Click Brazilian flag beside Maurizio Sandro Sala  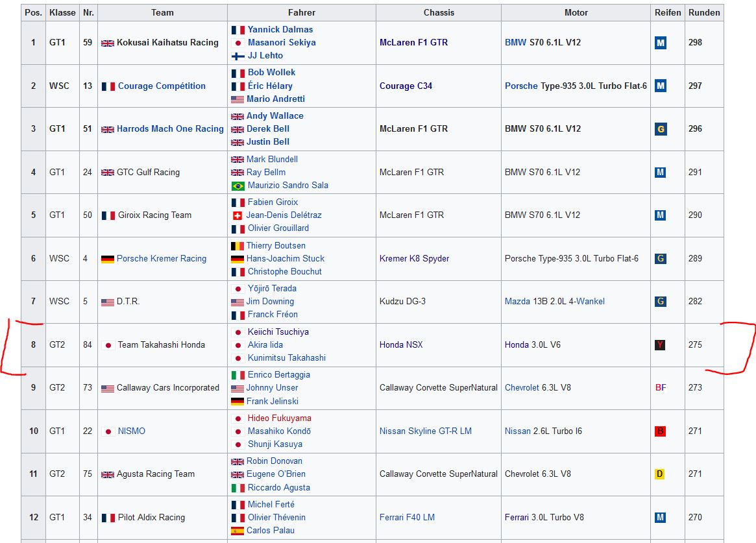point(238,186)
